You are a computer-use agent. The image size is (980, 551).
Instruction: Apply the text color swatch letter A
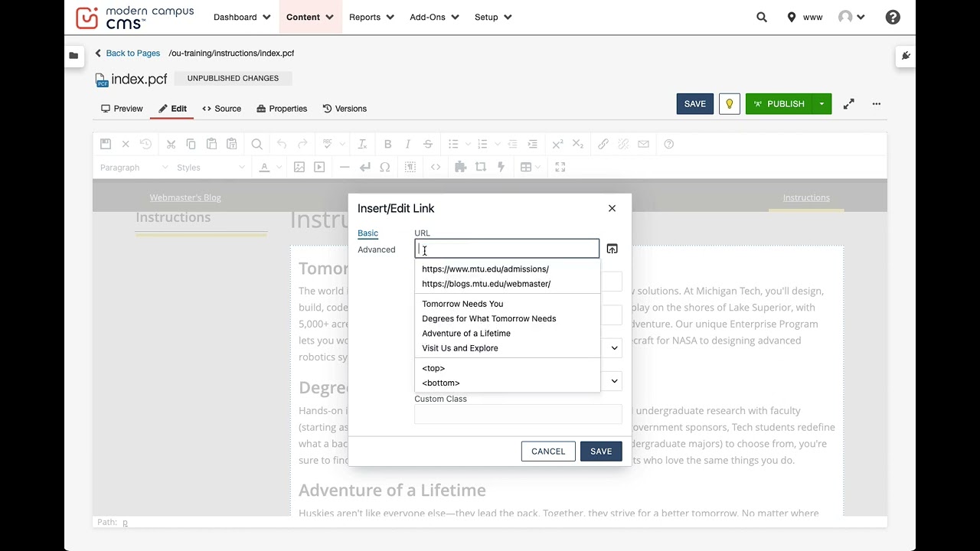pyautogui.click(x=264, y=167)
